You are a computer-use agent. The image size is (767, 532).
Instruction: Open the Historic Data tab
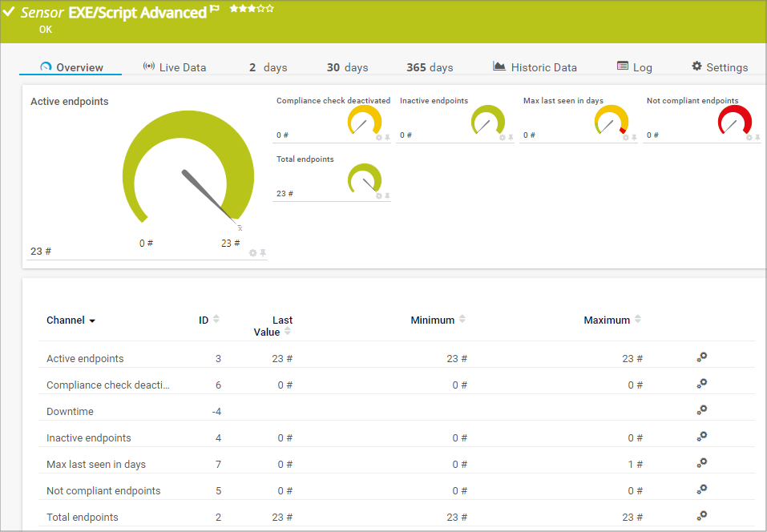[x=535, y=67]
